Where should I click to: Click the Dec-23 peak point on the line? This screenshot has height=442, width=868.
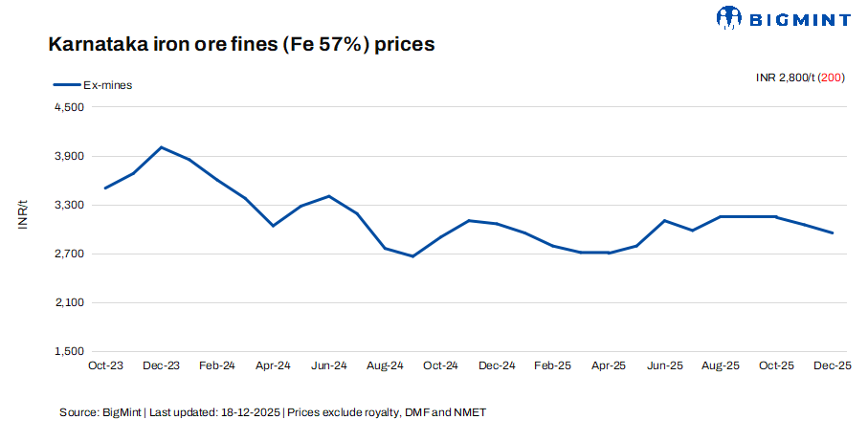pyautogui.click(x=161, y=147)
